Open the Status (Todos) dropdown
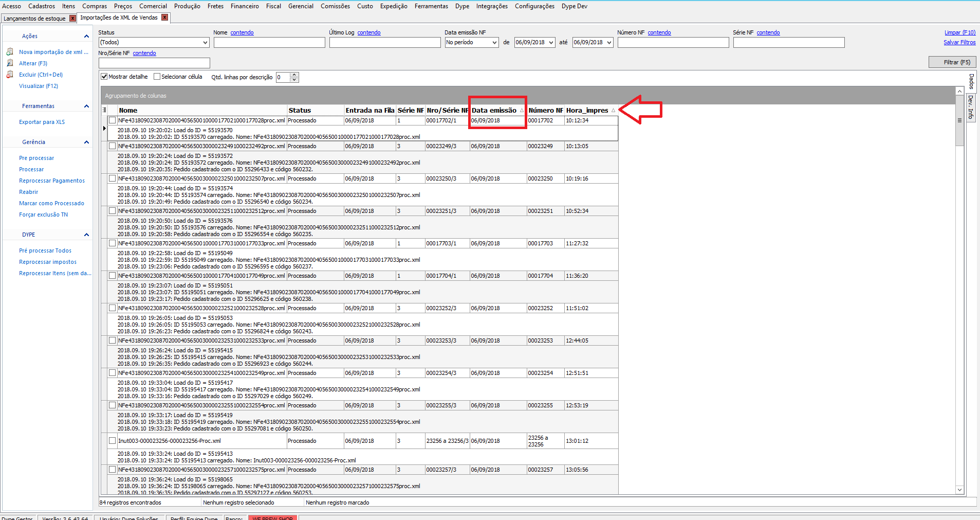 click(205, 43)
